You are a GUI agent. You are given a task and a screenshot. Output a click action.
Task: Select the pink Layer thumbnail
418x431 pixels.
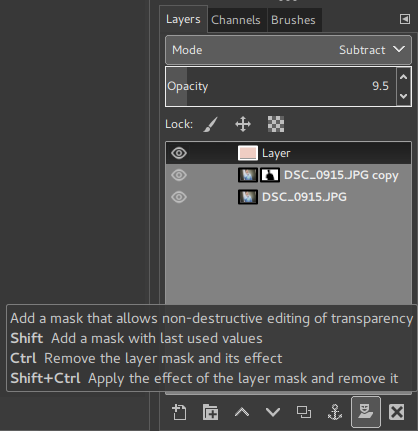248,153
